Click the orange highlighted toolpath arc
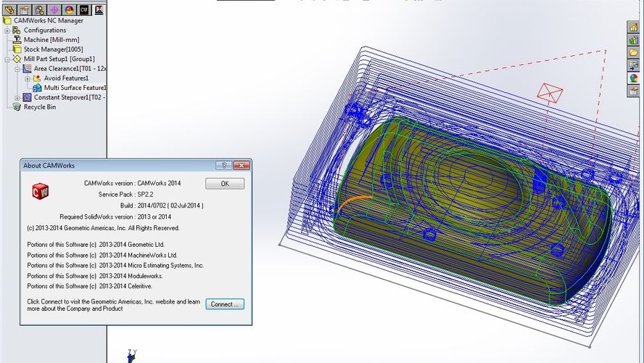The width and height of the screenshot is (644, 363). (355, 203)
